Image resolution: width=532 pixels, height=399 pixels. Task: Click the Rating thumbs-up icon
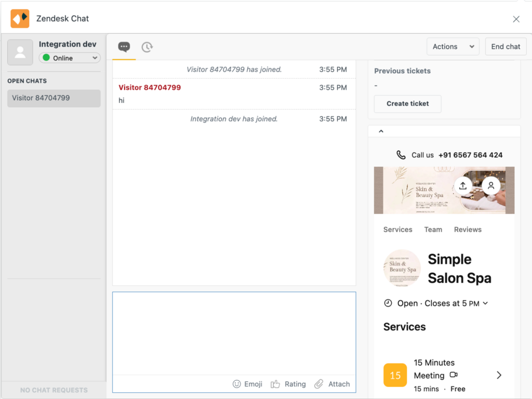click(x=275, y=384)
